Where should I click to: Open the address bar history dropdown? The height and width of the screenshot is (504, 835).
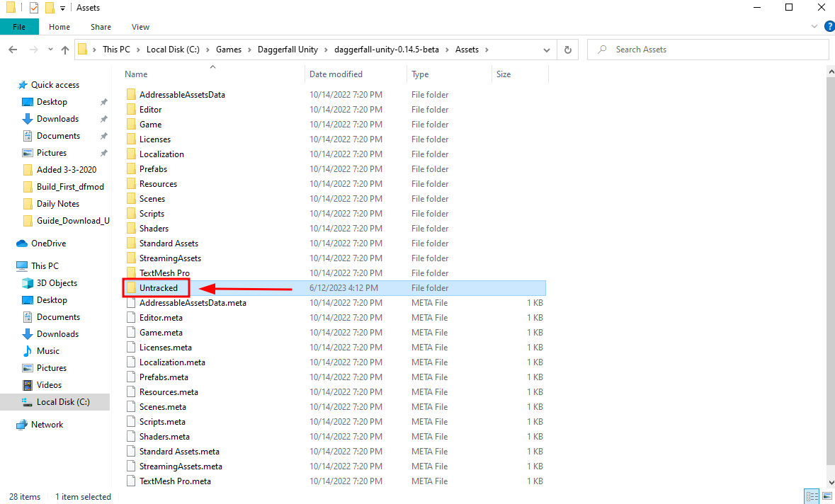[x=546, y=50]
